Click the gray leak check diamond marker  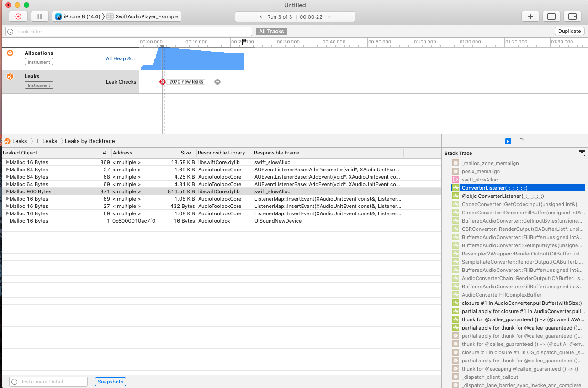point(217,82)
